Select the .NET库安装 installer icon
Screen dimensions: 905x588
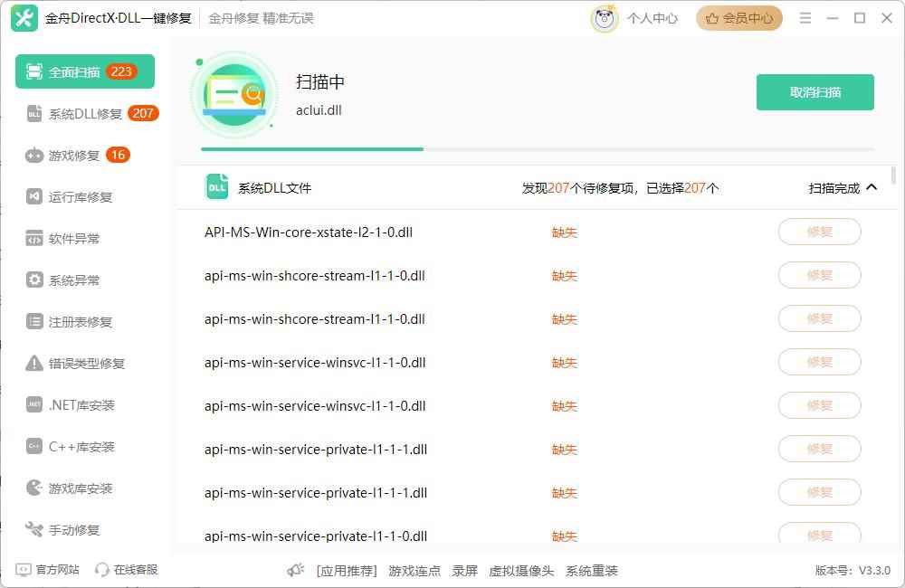click(x=33, y=404)
